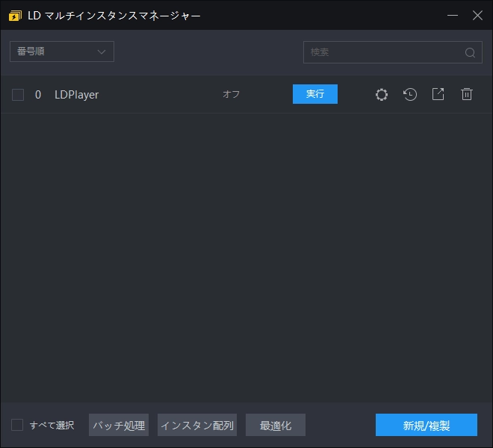Click the オフ status text
This screenshot has height=448, width=493.
click(231, 94)
